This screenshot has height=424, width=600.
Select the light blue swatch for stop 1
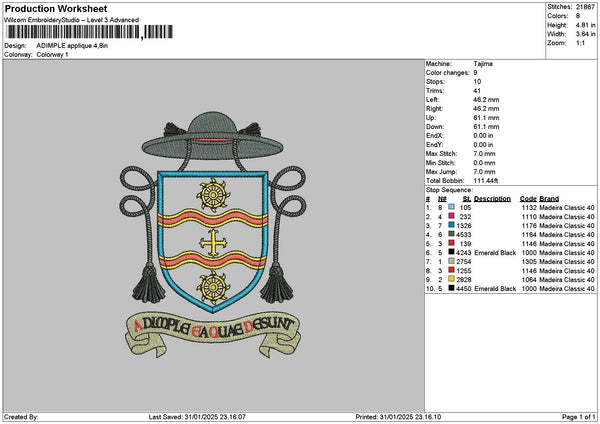[452, 206]
